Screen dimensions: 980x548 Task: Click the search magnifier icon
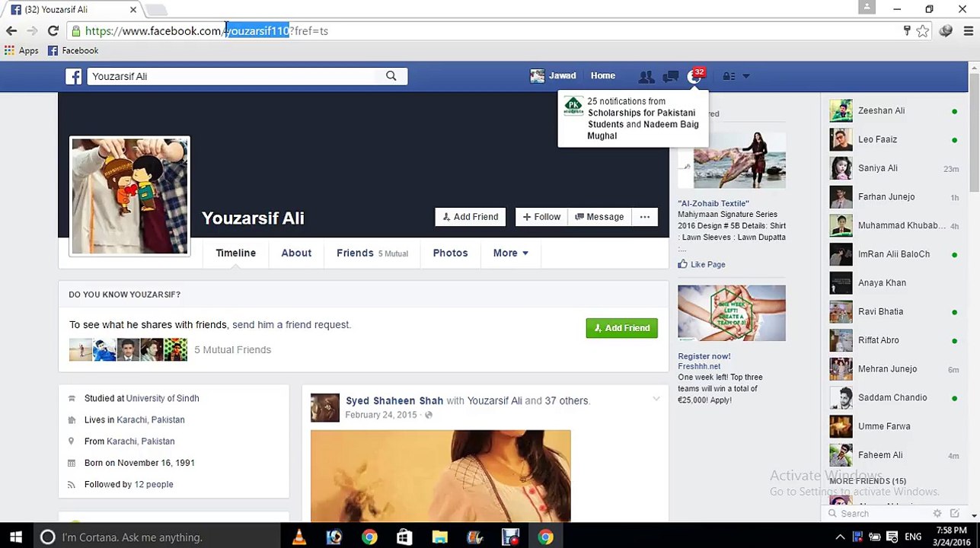[391, 76]
